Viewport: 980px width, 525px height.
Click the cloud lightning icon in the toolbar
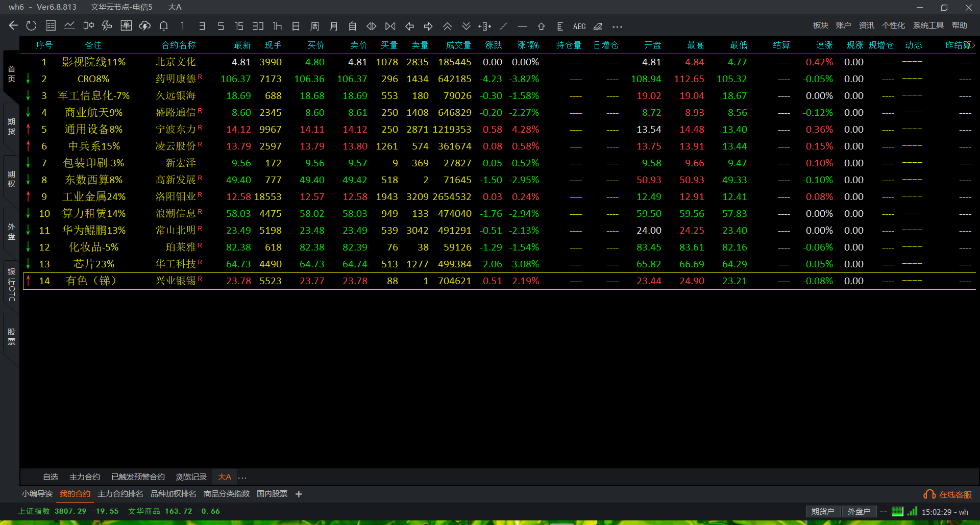145,26
